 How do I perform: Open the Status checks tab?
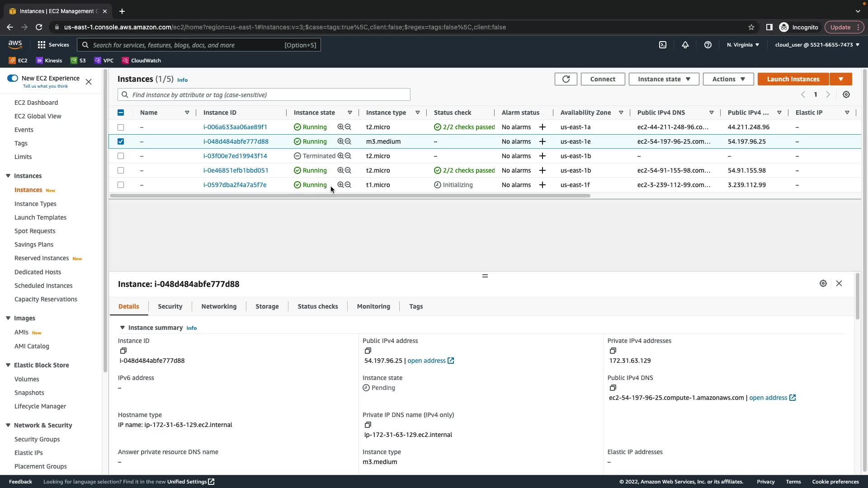317,306
